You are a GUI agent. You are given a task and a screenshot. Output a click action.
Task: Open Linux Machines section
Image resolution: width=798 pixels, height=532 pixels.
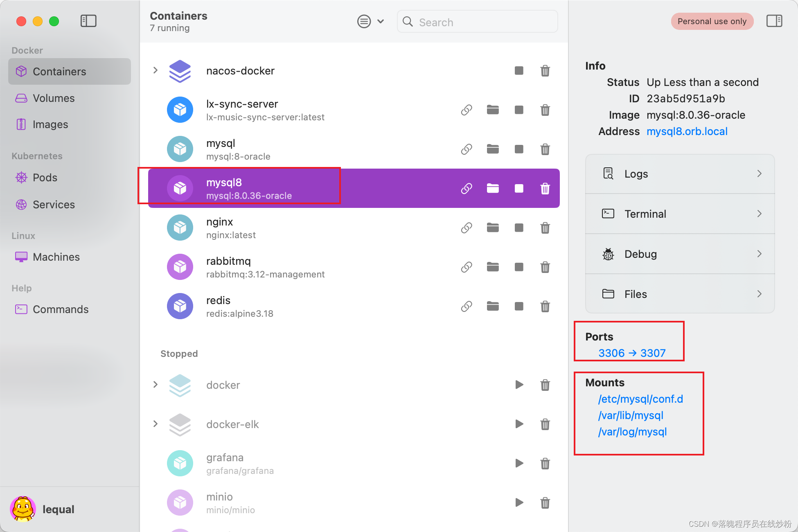(70, 257)
